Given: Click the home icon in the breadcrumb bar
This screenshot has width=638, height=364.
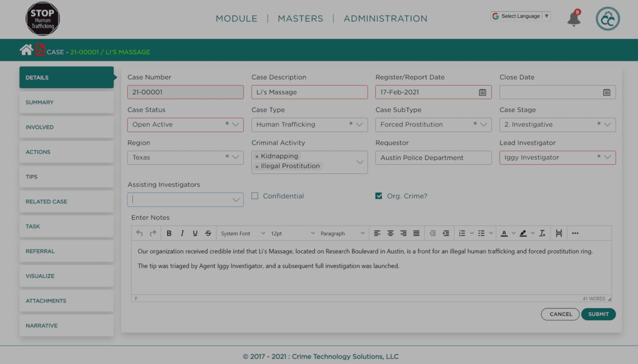Looking at the screenshot, I should pos(26,50).
